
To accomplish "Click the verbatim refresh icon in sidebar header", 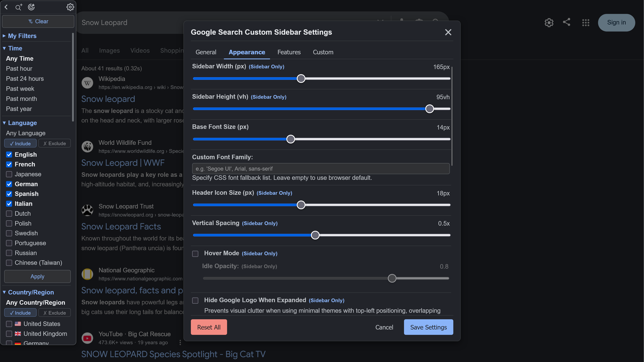I will (x=31, y=7).
